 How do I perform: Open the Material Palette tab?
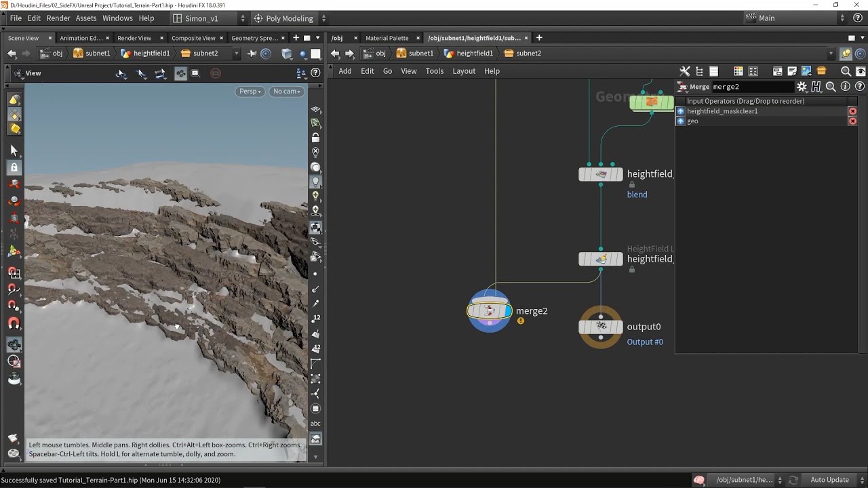(387, 38)
